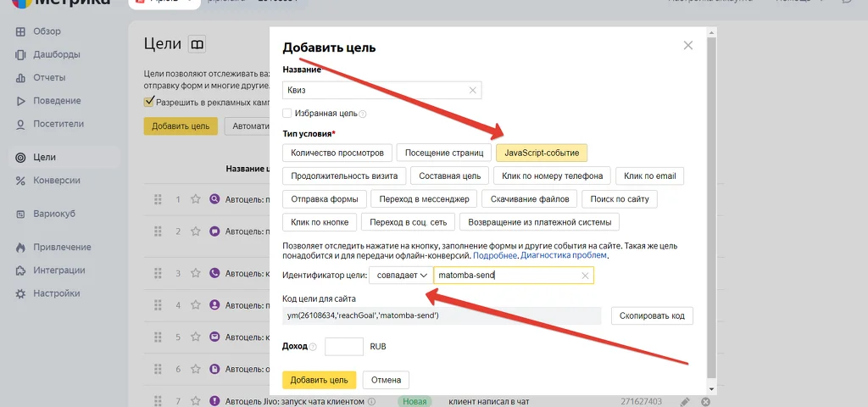868x407 pixels.
Task: Open the book help icon beside Цели
Action: click(x=197, y=44)
